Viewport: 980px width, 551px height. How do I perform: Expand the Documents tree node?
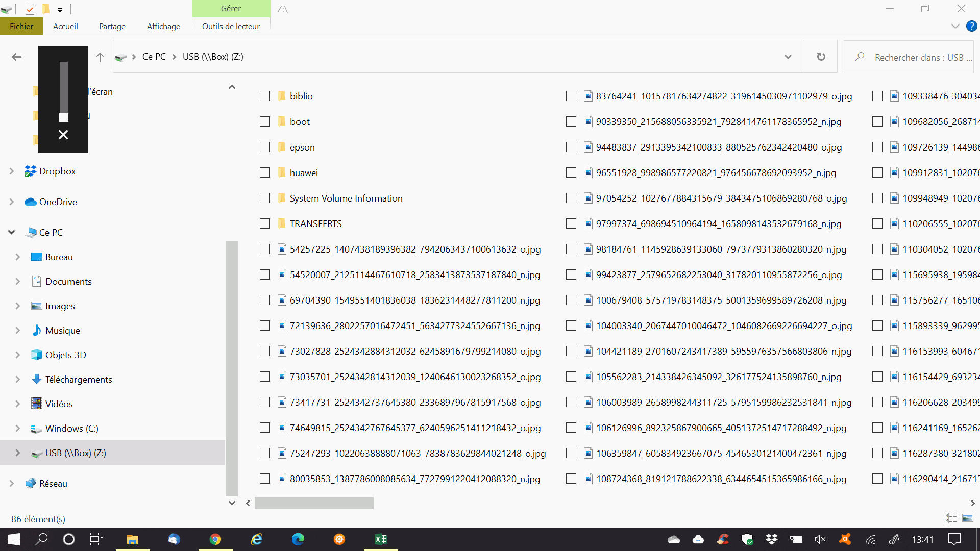[18, 282]
